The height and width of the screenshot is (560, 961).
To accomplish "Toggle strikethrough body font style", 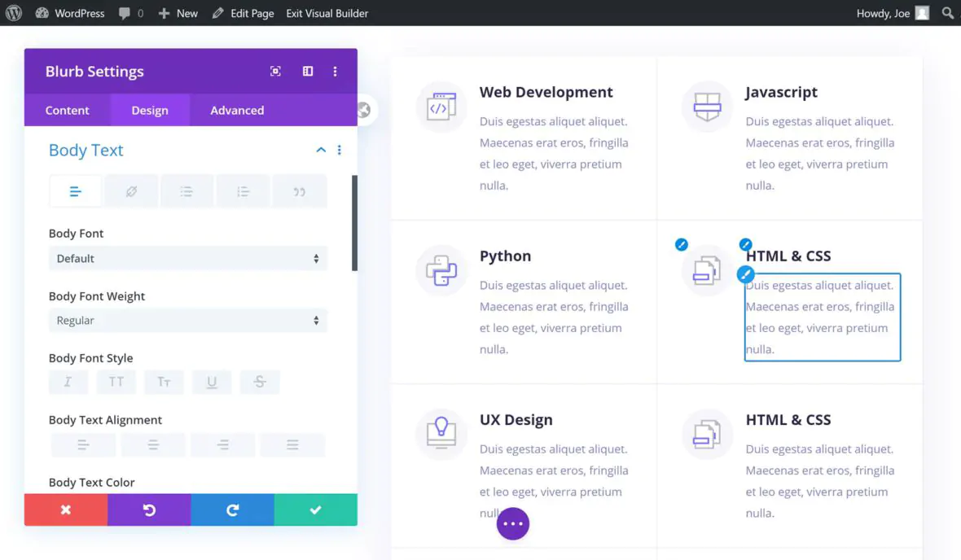I will (x=260, y=382).
